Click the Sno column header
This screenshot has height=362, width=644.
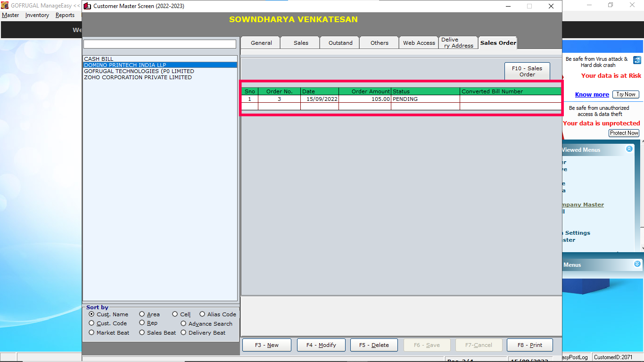250,91
